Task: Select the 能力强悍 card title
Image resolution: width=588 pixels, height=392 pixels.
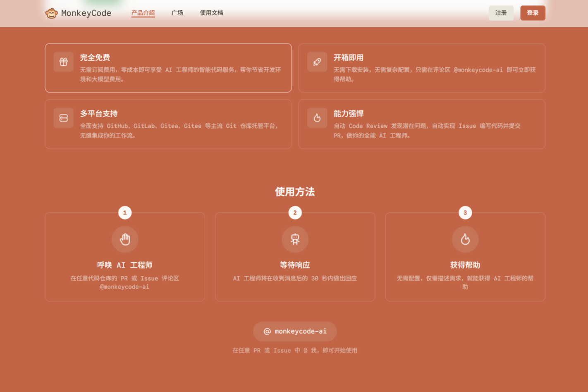Action: 349,114
